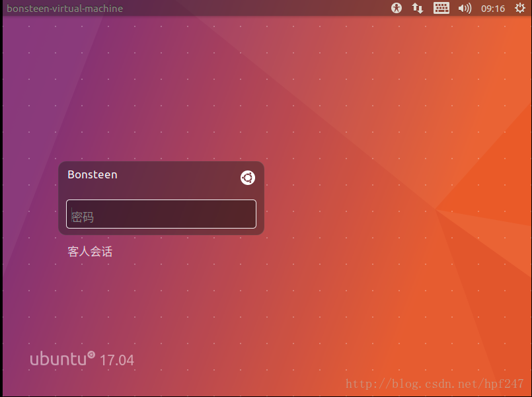Click the circle mark after ubuntu wordmark
This screenshot has height=397, width=532.
[91, 355]
